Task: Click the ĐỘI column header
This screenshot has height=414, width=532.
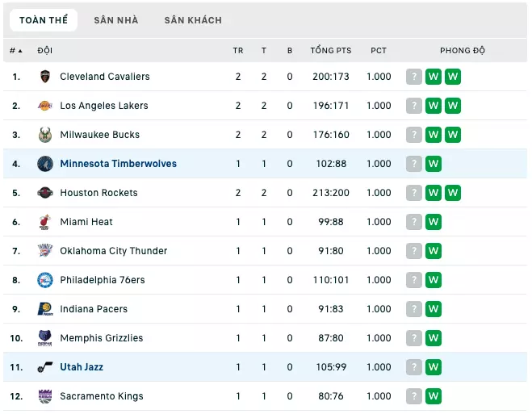Action: 44,51
